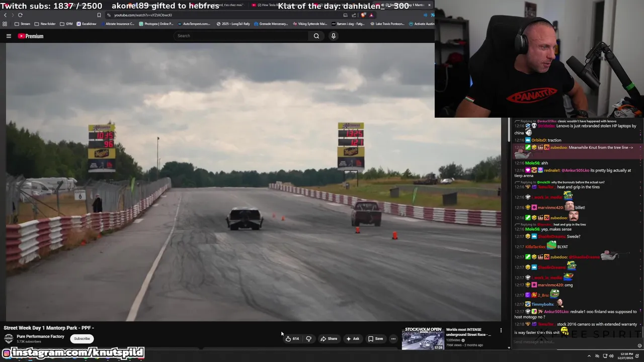
Task: Open the New folder bookmarks folder
Action: tap(45, 24)
